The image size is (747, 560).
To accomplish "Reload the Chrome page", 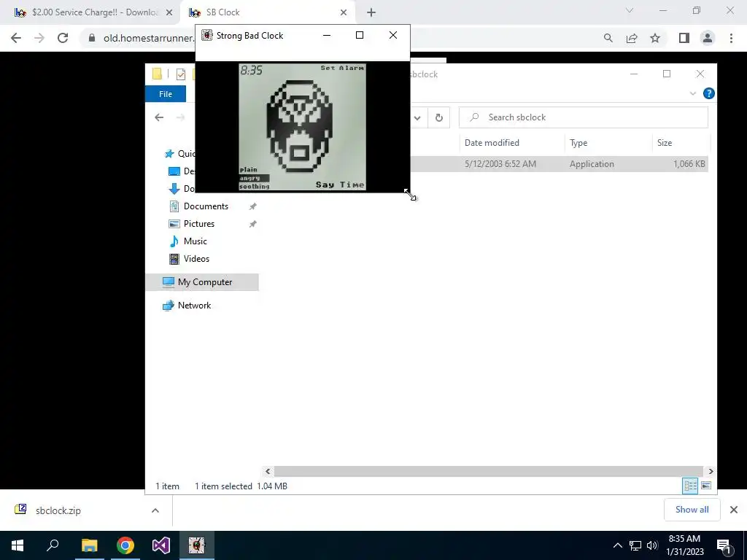I will [x=63, y=38].
